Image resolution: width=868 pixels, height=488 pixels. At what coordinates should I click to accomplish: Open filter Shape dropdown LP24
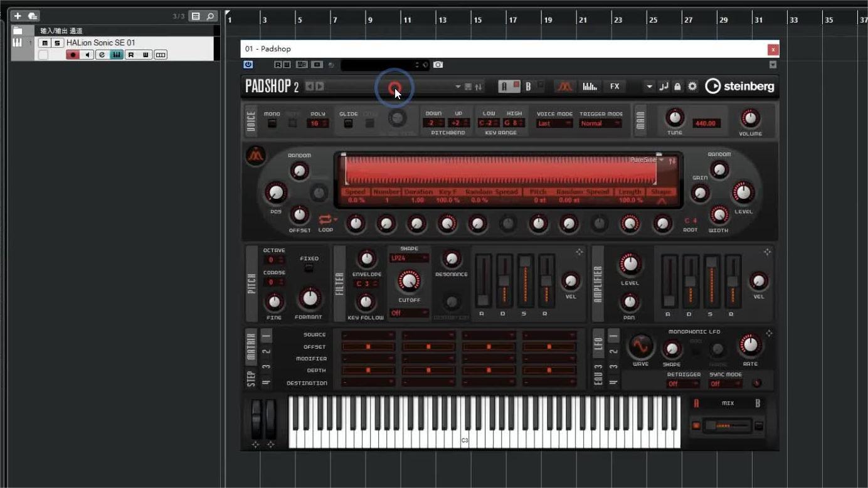409,258
